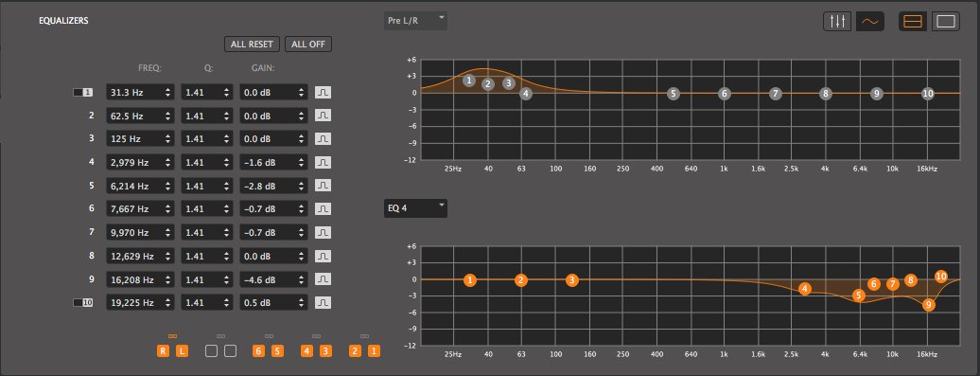Toggle channel 3 button
The width and height of the screenshot is (980, 376).
click(325, 351)
